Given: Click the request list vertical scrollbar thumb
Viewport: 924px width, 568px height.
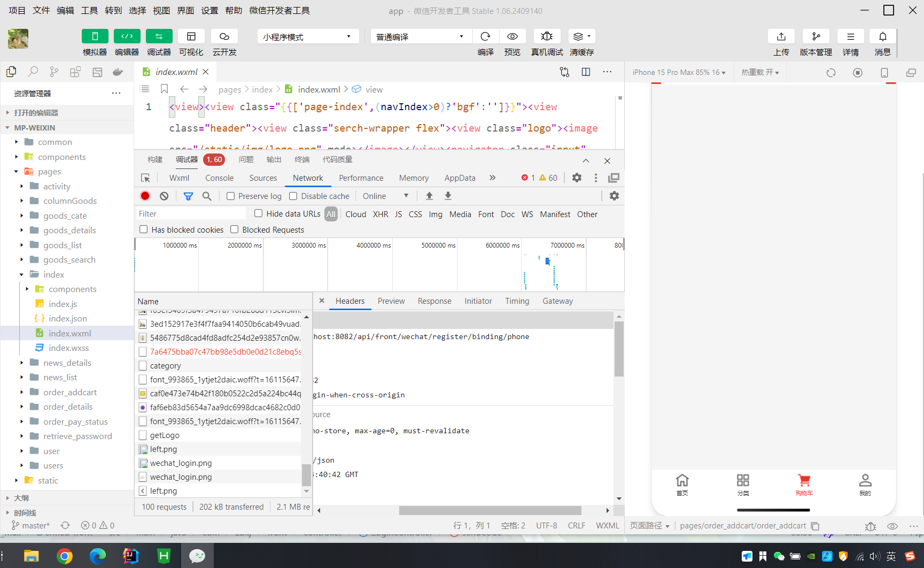Looking at the screenshot, I should coord(306,474).
